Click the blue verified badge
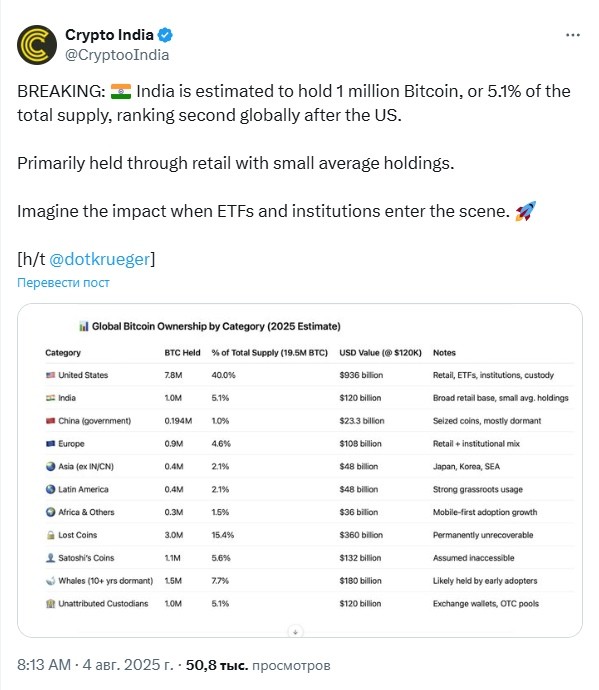599x690 pixels. pyautogui.click(x=165, y=35)
